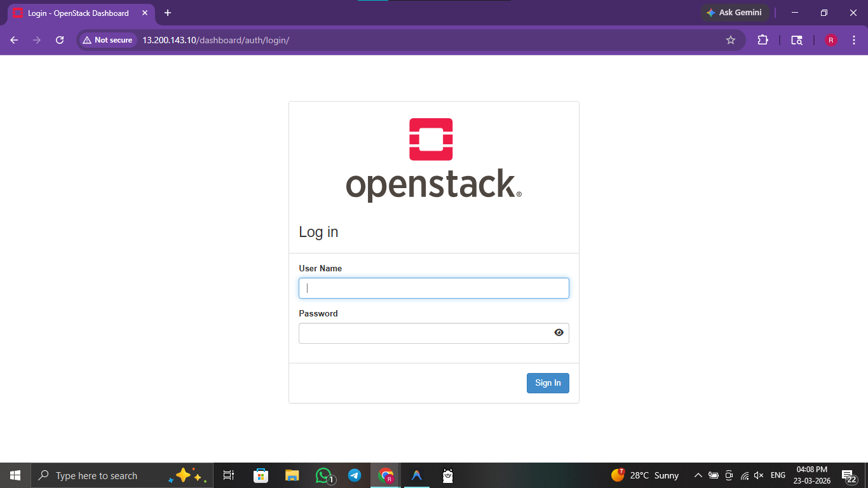Open Microsoft Store from the taskbar

[x=261, y=475]
